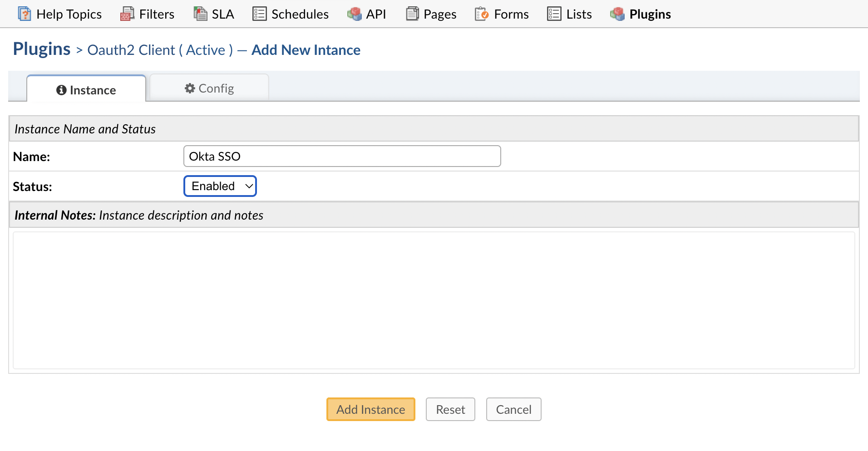Click the gear icon on the Config tab

(190, 88)
